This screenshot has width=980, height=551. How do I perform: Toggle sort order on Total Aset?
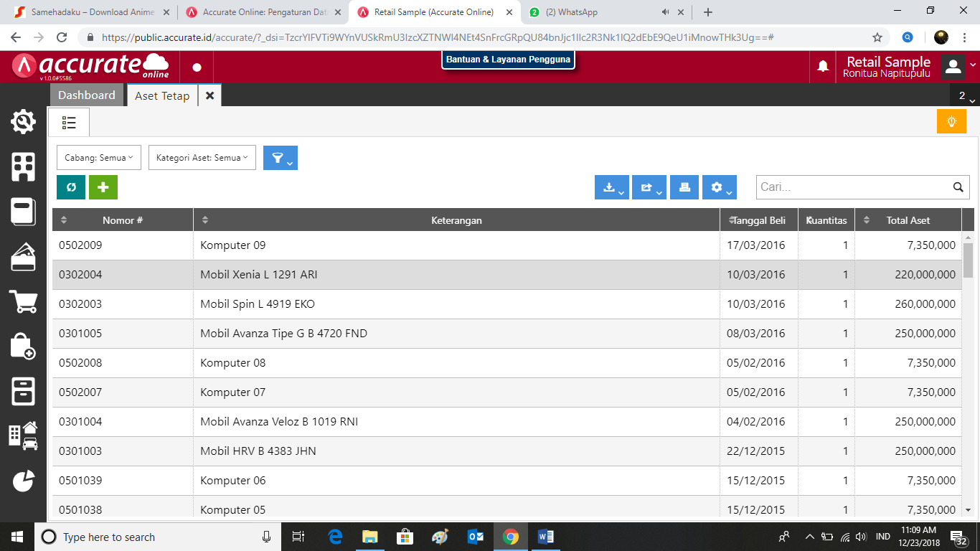(868, 220)
